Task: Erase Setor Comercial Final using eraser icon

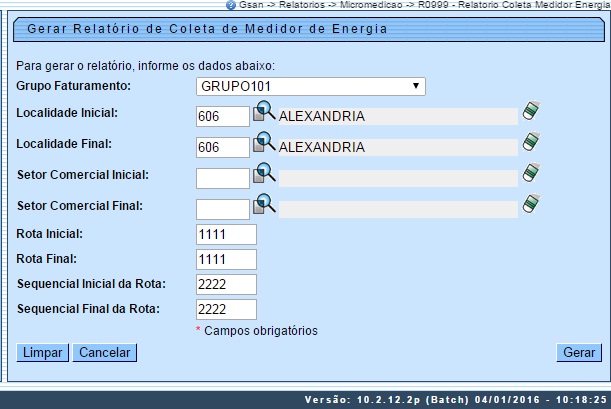Action: coord(531,205)
